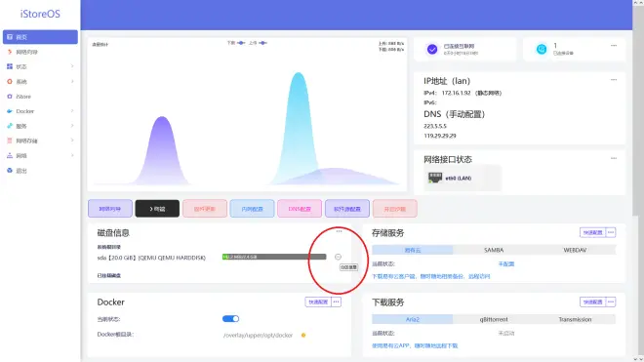Image resolution: width=644 pixels, height=362 pixels.
Task: Click 快速配置 in the 下载服务 card
Action: coord(592,302)
